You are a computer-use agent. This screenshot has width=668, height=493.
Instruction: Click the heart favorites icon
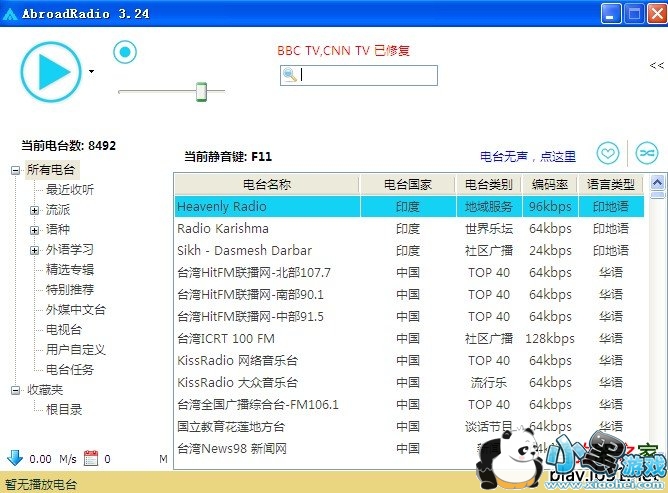608,153
